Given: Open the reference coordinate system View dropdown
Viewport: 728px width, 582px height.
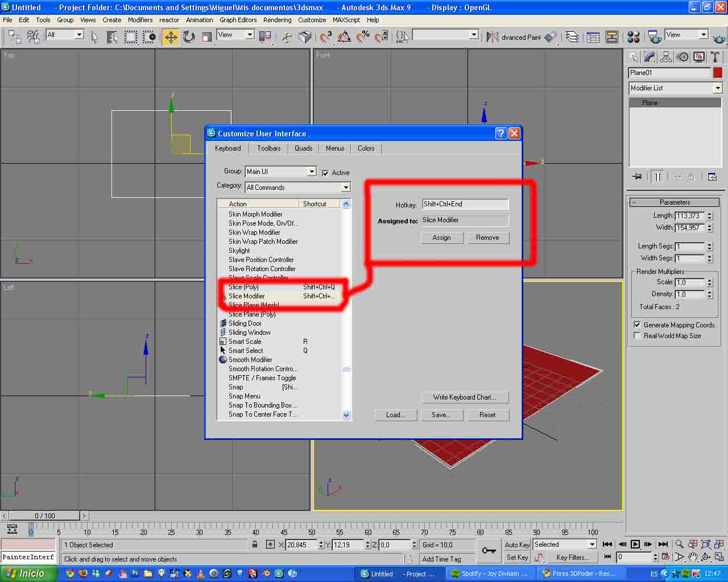Looking at the screenshot, I should coord(235,35).
